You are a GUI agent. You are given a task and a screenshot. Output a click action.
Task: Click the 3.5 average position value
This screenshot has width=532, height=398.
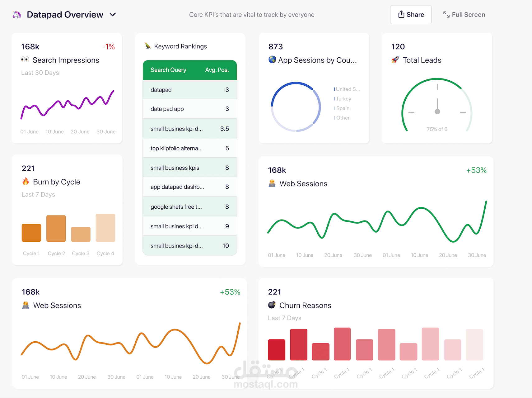(x=225, y=129)
